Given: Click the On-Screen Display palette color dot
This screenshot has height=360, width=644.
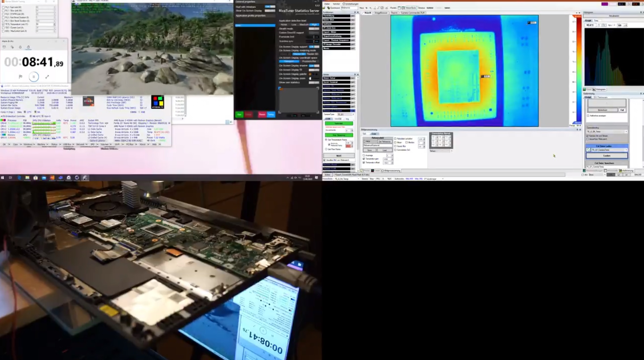Looking at the screenshot, I should (x=310, y=74).
